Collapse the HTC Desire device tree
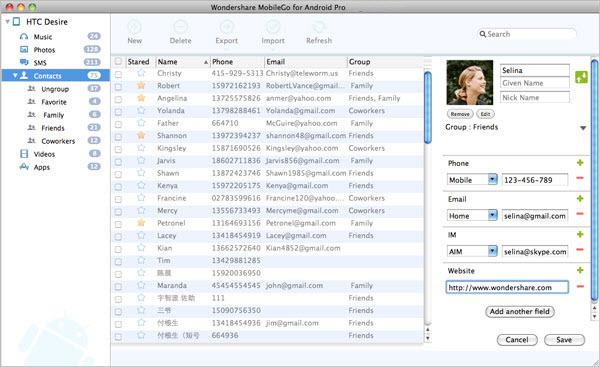Image resolution: width=600 pixels, height=367 pixels. pyautogui.click(x=7, y=22)
